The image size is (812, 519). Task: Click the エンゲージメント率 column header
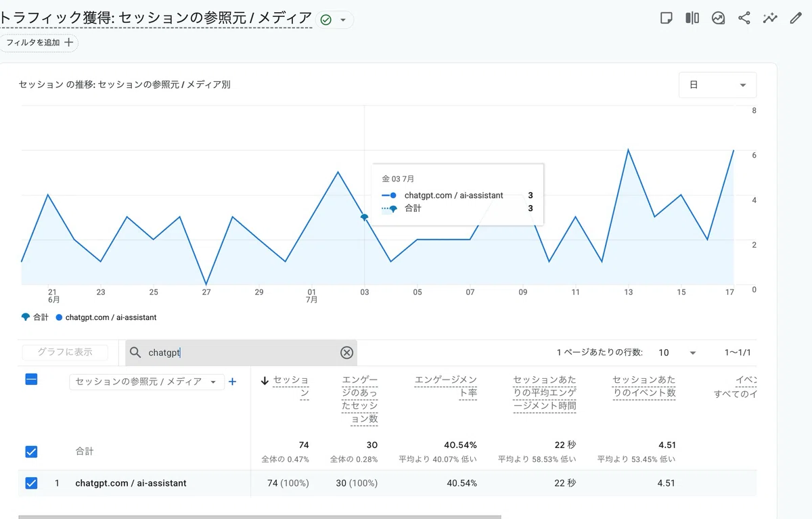coord(446,386)
